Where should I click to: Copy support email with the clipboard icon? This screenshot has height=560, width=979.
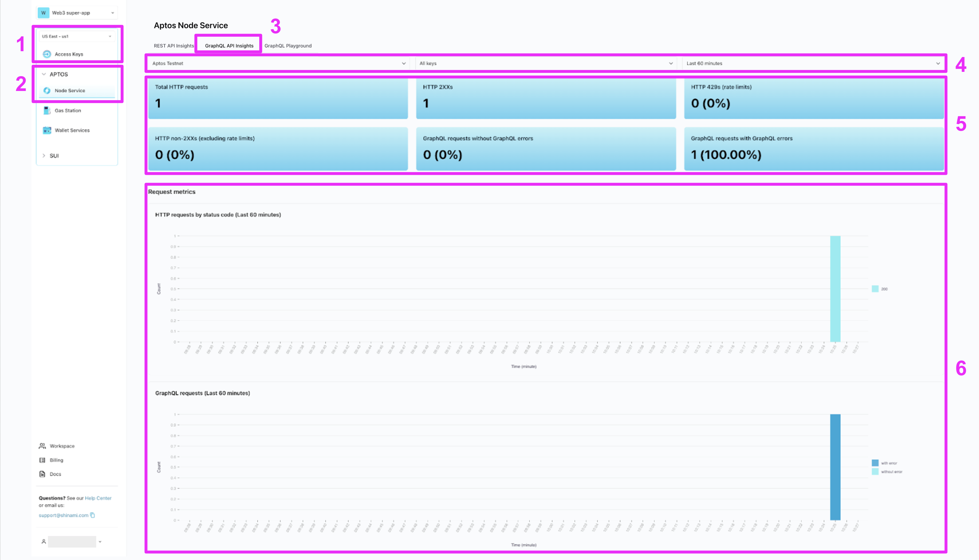[93, 515]
